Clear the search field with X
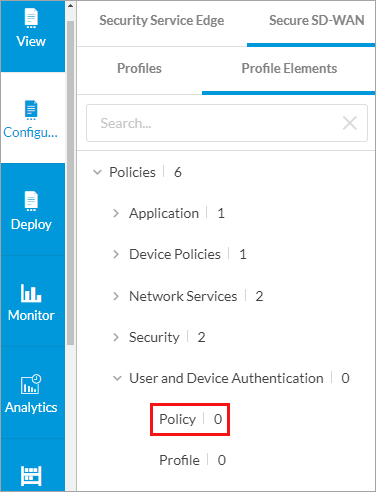This screenshot has height=492, width=376. point(350,123)
